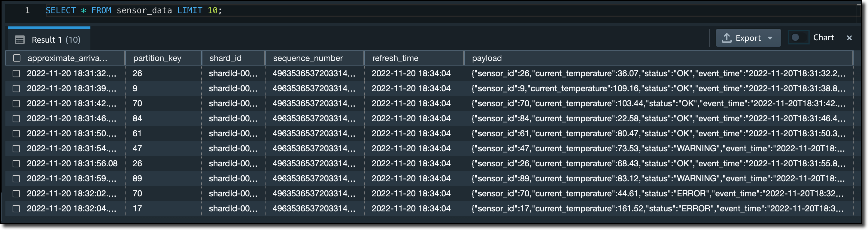Click the sequence_number column header
Screen dimensions: 868x230
coord(308,58)
